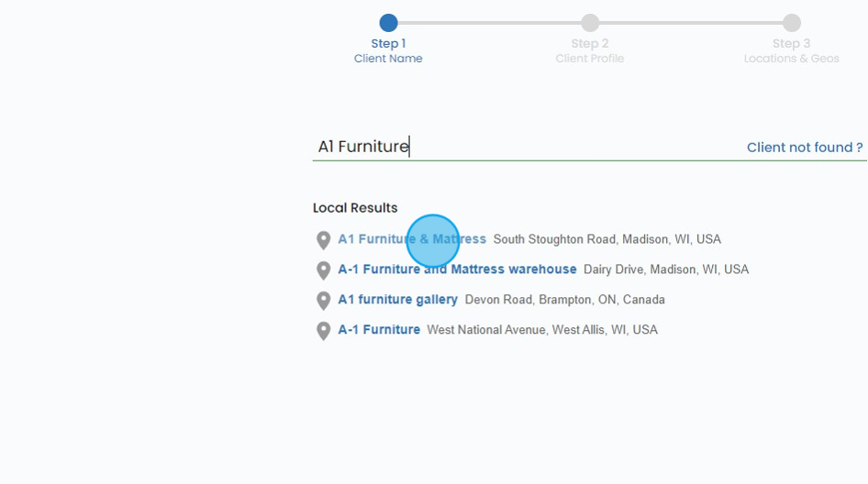Click Dairy Drive, Madison address text

pos(666,269)
